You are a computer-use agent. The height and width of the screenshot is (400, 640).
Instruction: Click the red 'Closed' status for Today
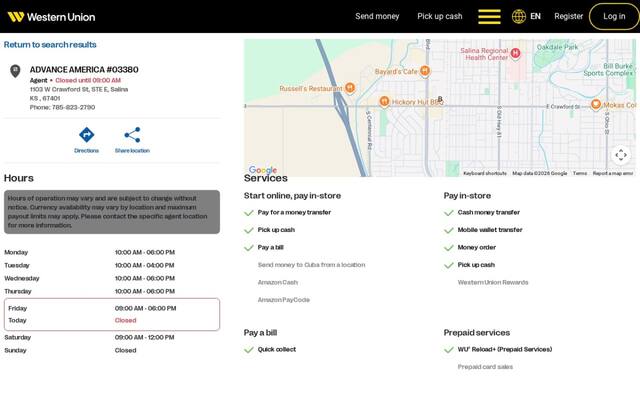point(125,320)
